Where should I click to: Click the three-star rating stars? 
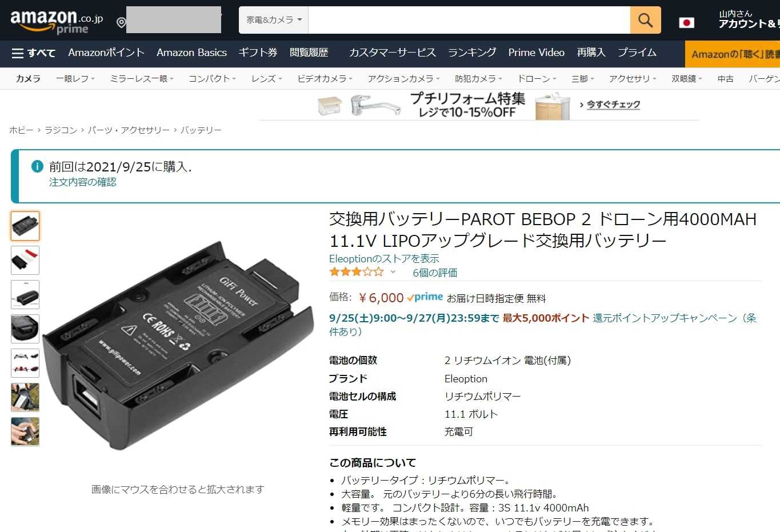pos(356,272)
